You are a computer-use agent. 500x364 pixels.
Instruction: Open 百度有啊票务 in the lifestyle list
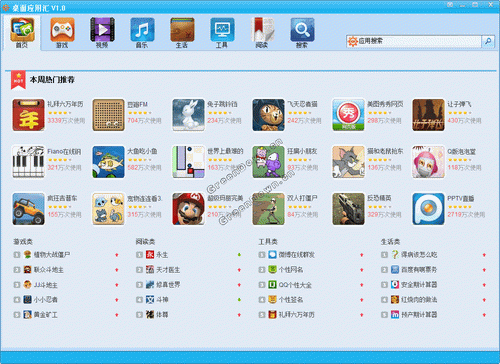[x=419, y=270]
